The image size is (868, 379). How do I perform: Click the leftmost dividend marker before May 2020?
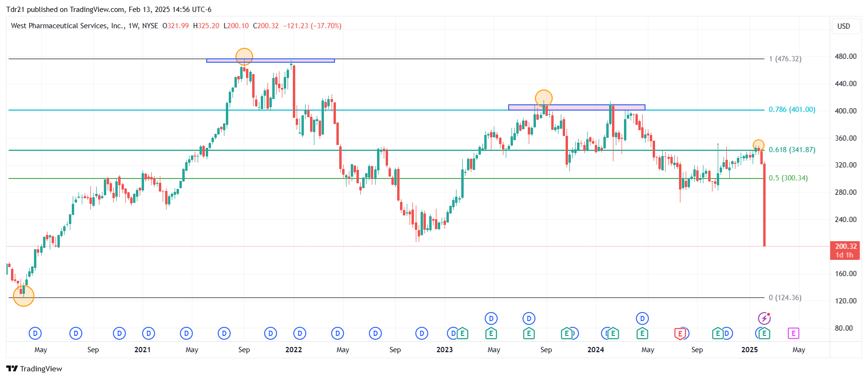[35, 333]
